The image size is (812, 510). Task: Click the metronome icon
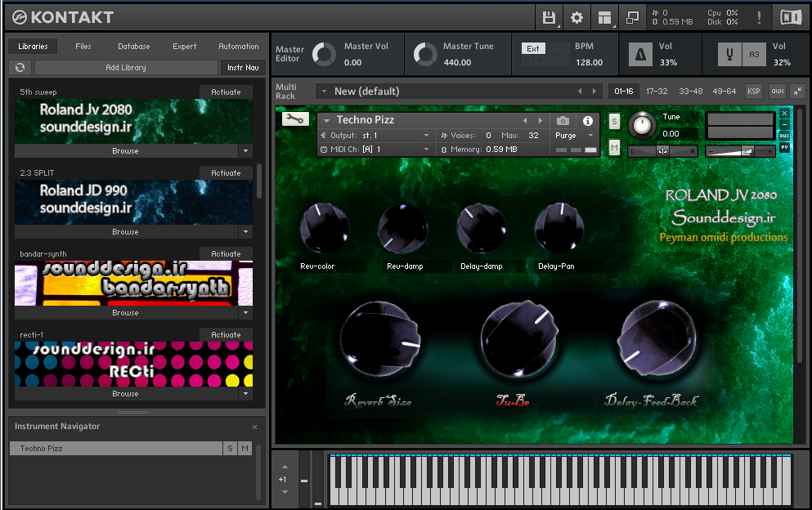click(640, 55)
